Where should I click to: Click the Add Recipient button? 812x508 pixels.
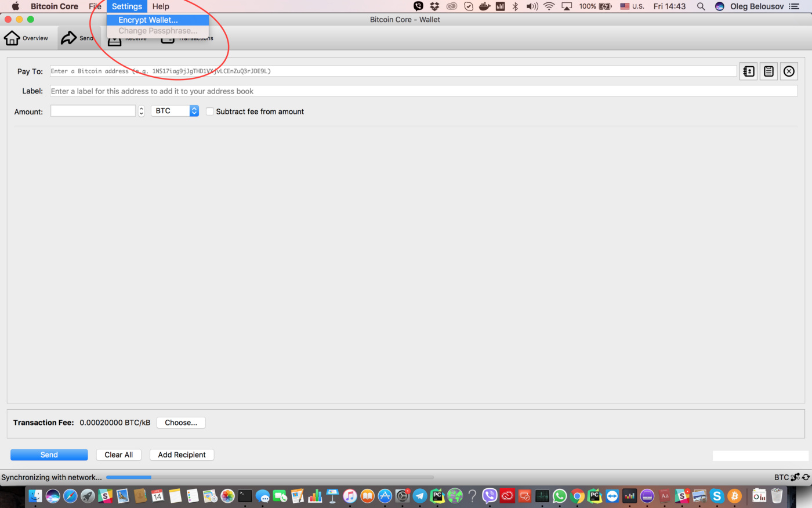pos(182,455)
